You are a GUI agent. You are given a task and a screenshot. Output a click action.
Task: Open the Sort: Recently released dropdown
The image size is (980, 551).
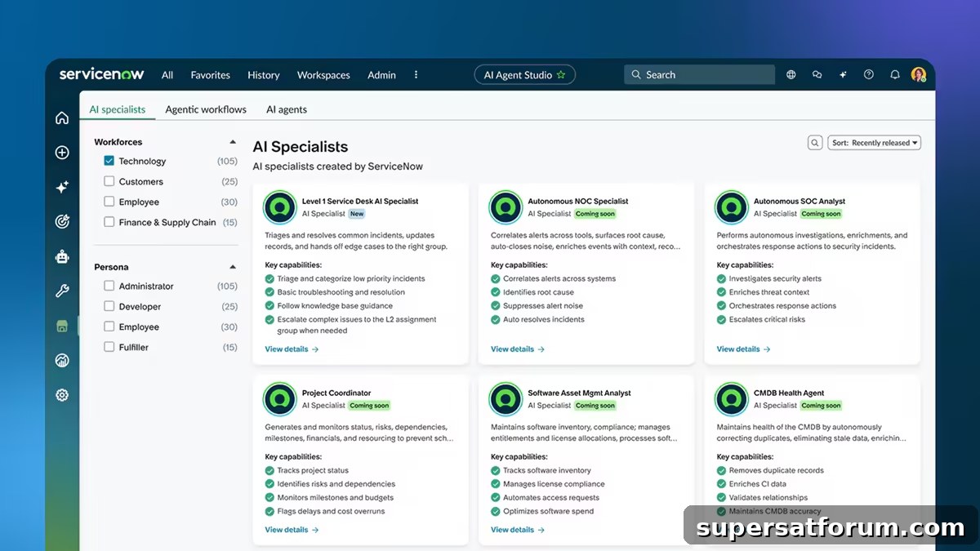coord(875,143)
